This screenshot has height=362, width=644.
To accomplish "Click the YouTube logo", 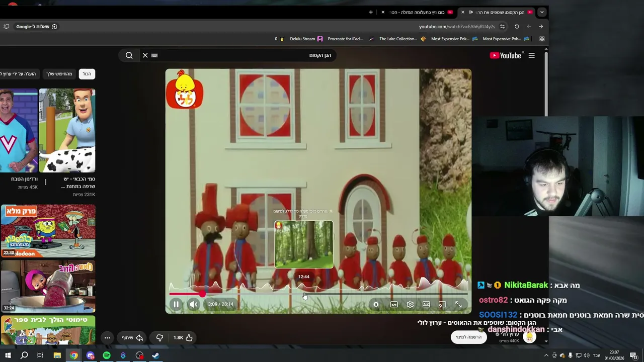I will click(x=506, y=55).
